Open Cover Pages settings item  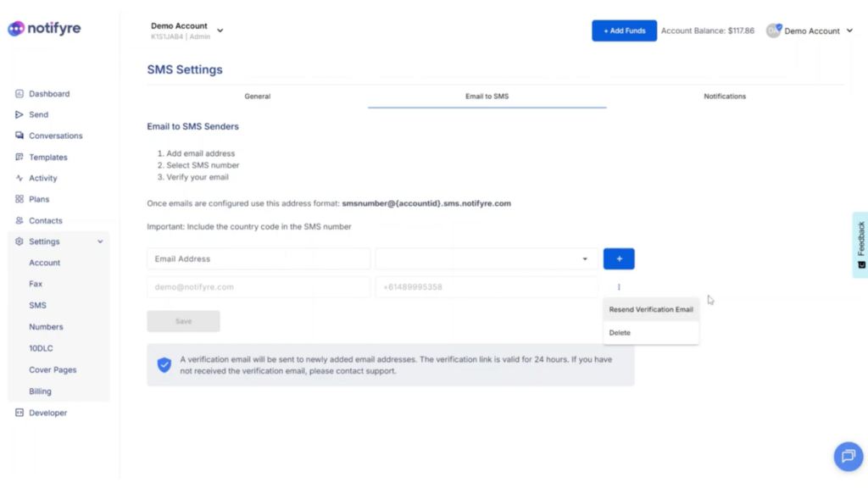[x=53, y=369]
